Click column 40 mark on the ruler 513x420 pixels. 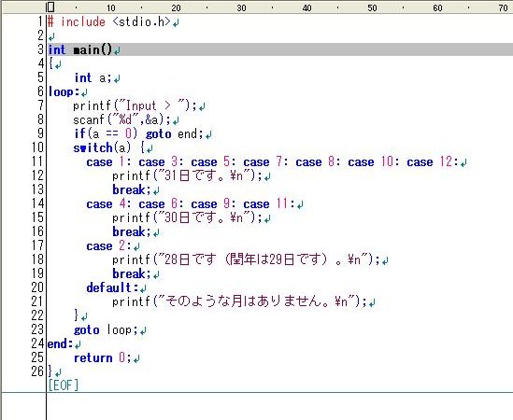(306, 7)
